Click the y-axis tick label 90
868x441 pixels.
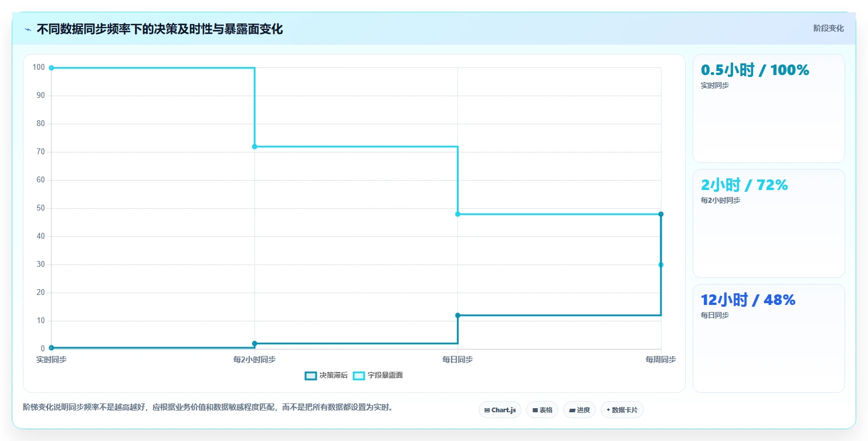coord(40,96)
